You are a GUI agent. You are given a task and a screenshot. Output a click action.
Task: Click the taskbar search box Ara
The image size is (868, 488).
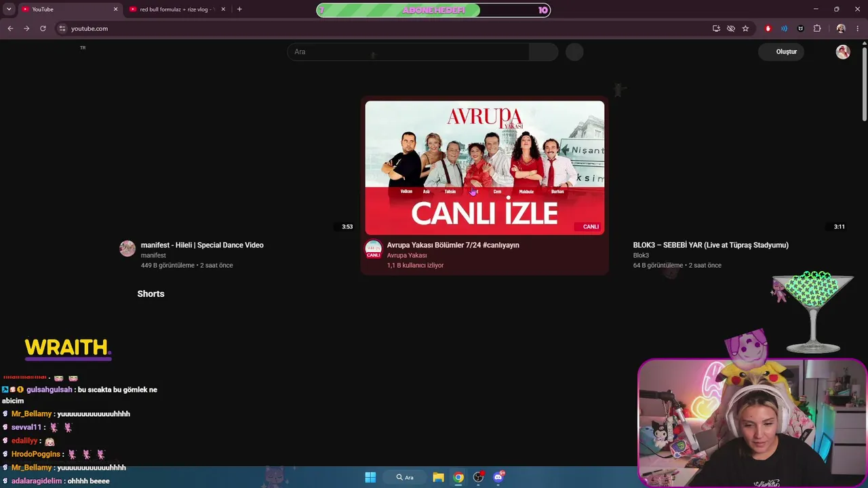pyautogui.click(x=405, y=477)
